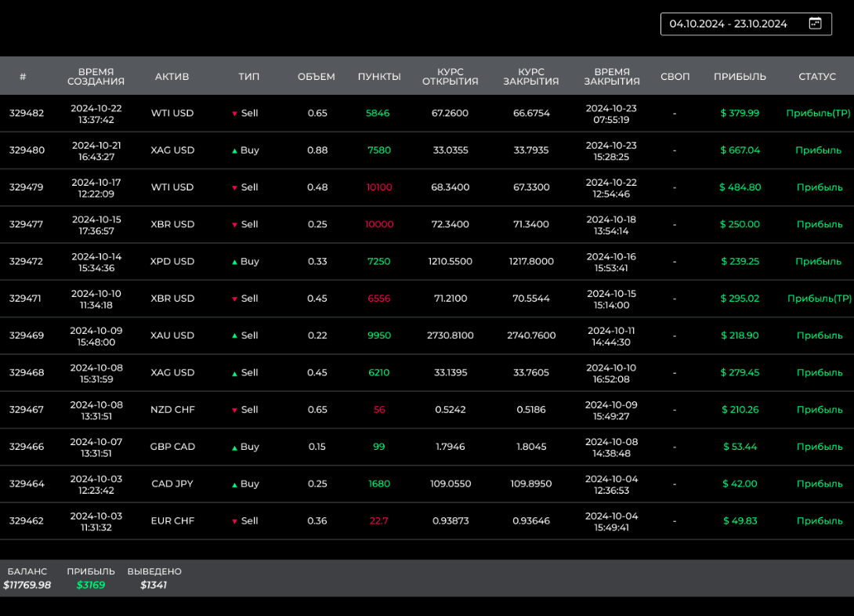Click green Buy arrow on trade 329480
The height and width of the screenshot is (616, 854).
click(x=234, y=150)
